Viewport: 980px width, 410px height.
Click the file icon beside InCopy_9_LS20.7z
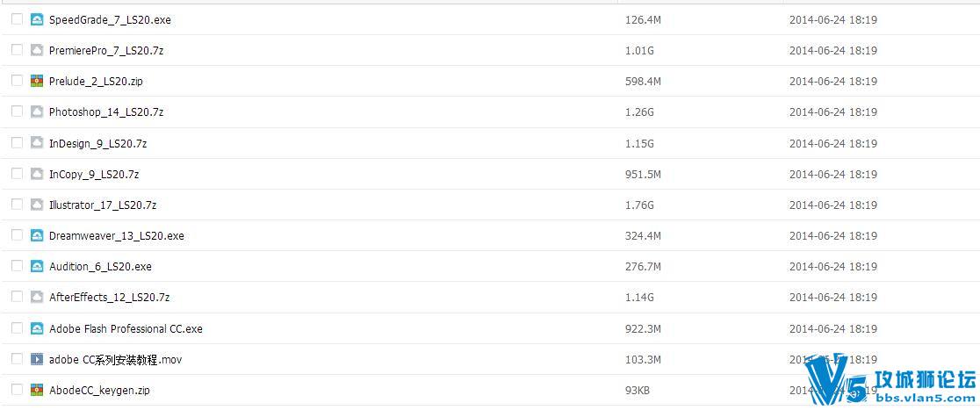coord(37,174)
